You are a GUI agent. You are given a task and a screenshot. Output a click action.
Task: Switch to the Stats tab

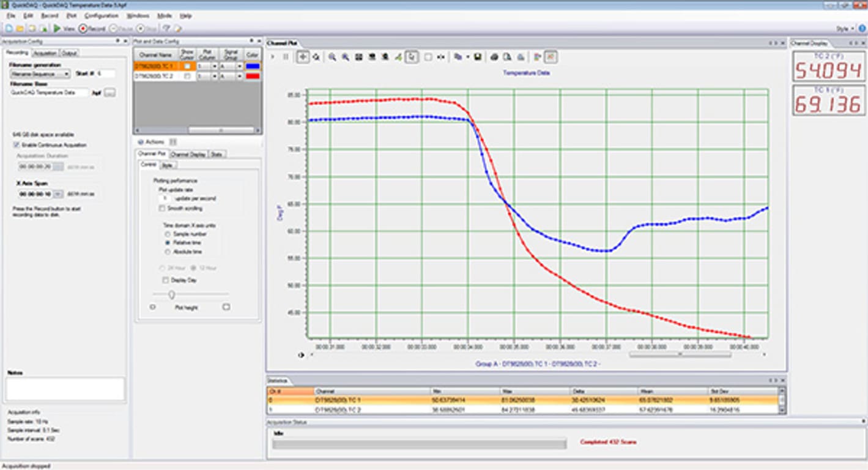pos(217,153)
